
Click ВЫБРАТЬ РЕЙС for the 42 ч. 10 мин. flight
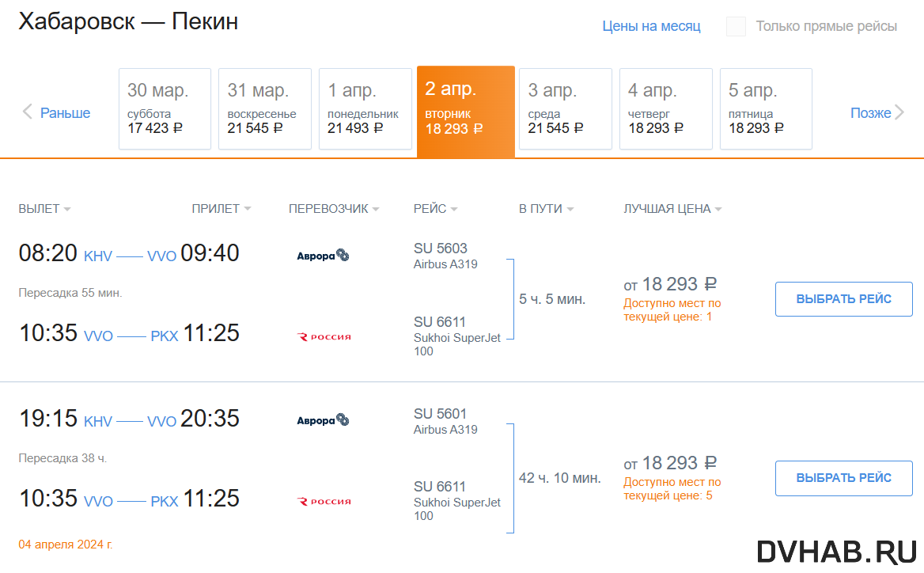pos(844,478)
